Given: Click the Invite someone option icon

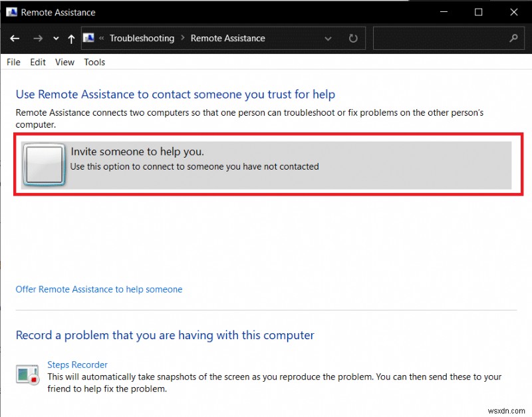Looking at the screenshot, I should pyautogui.click(x=44, y=164).
